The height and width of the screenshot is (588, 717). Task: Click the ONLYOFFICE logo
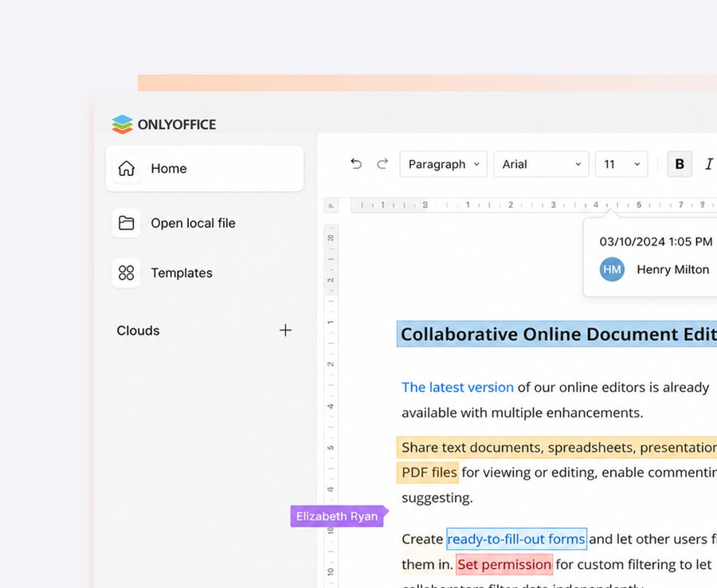163,124
